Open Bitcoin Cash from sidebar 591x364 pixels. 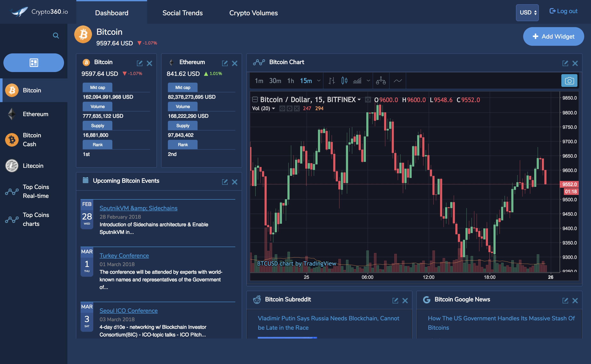(x=34, y=140)
